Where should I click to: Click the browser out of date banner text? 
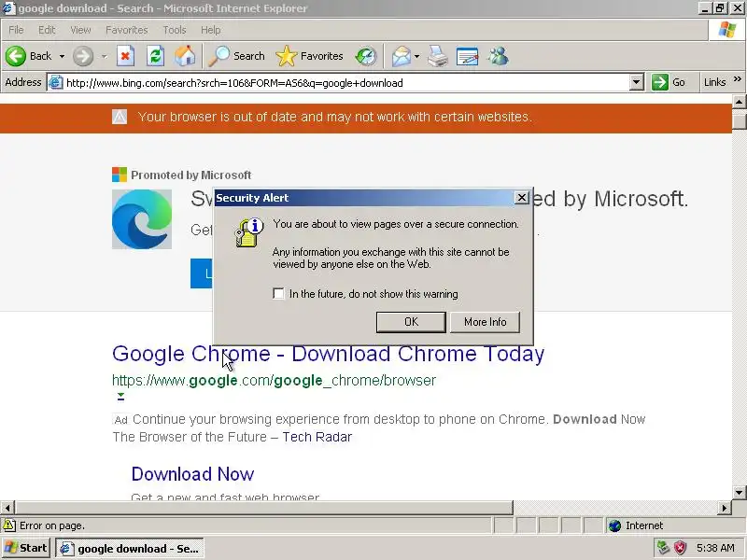click(335, 117)
